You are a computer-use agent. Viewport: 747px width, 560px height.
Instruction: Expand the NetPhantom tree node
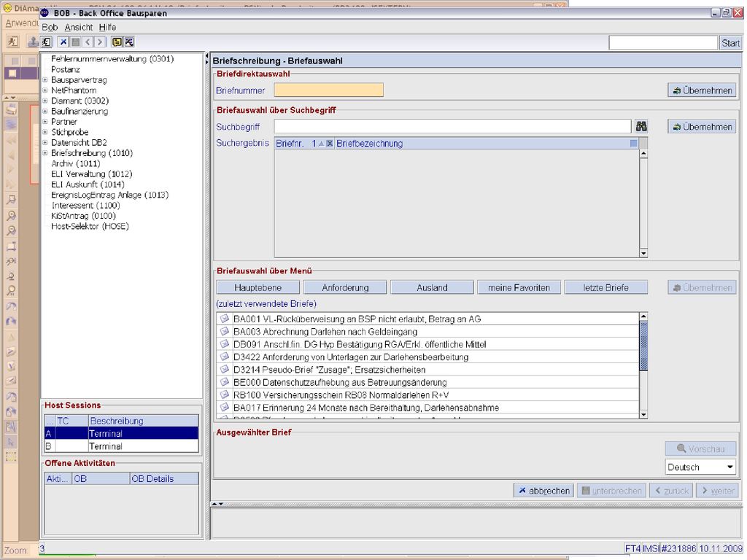pyautogui.click(x=44, y=90)
